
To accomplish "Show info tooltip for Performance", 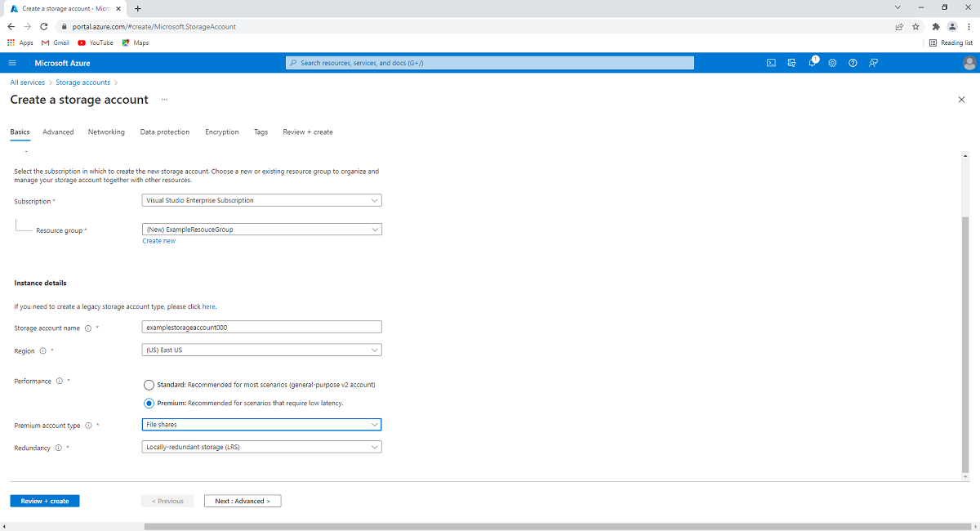I will pyautogui.click(x=59, y=381).
